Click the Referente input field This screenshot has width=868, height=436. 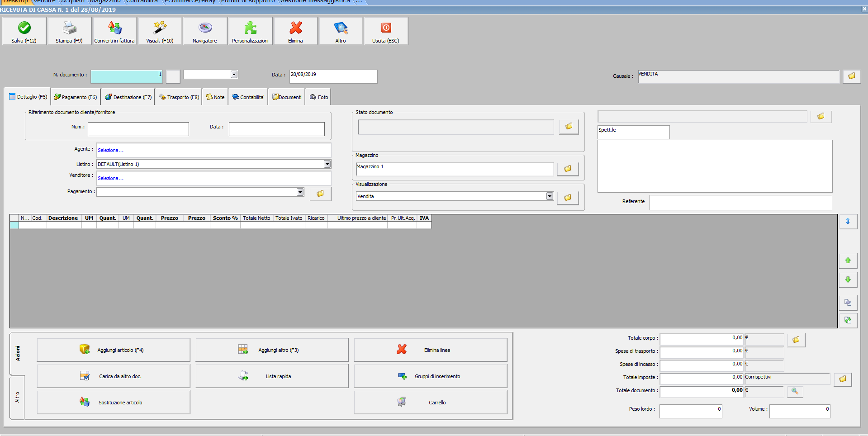(x=741, y=203)
